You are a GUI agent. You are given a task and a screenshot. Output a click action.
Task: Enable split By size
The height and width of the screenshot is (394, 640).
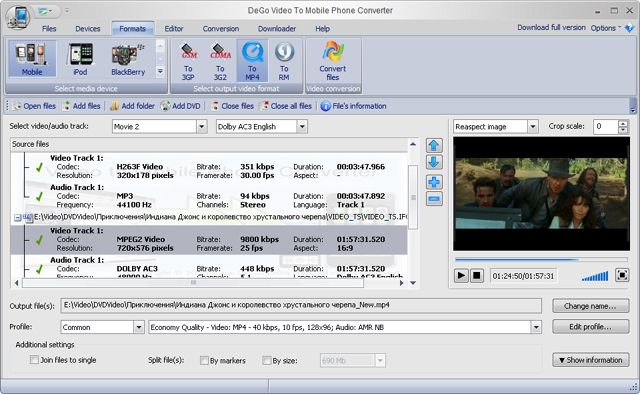[x=267, y=360]
